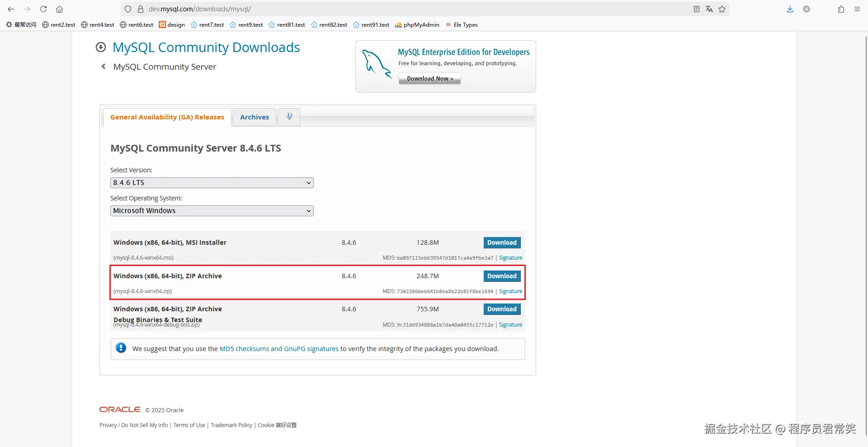Open the rent4.test bookmark
The image size is (868, 447).
[98, 25]
